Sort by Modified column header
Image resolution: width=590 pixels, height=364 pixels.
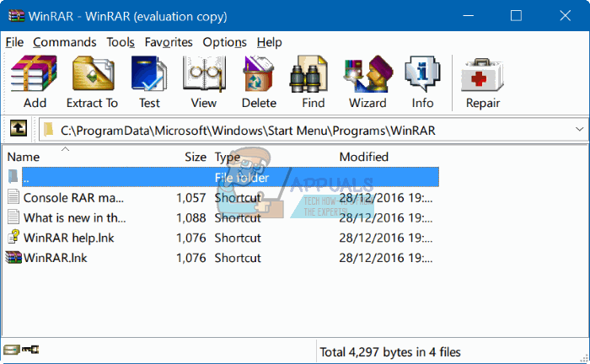[x=364, y=157]
